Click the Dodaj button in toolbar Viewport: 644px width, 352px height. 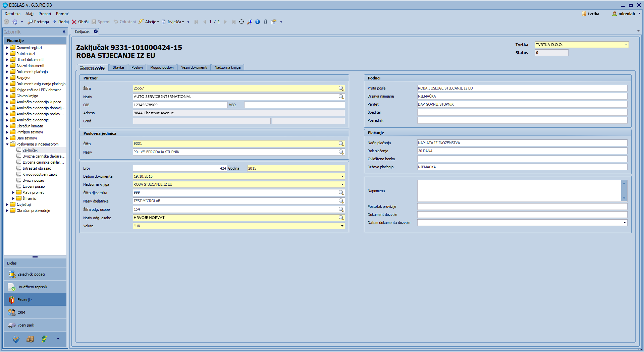(x=61, y=22)
